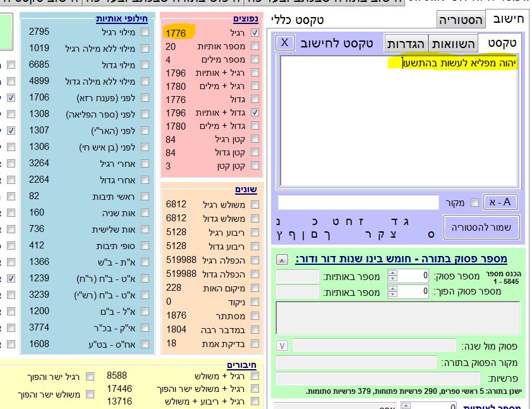This screenshot has height=409, width=532.
Task: Insert the letter ג from the keypad
Action: (407, 221)
